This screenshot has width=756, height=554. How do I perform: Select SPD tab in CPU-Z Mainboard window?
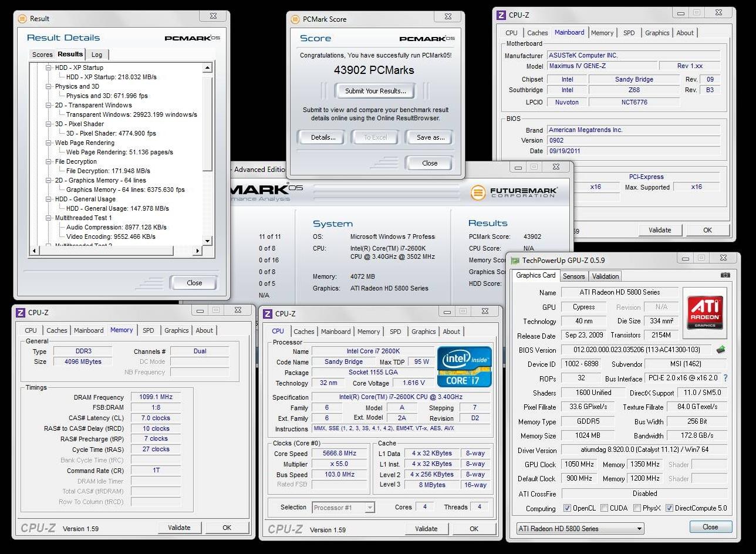click(x=629, y=33)
